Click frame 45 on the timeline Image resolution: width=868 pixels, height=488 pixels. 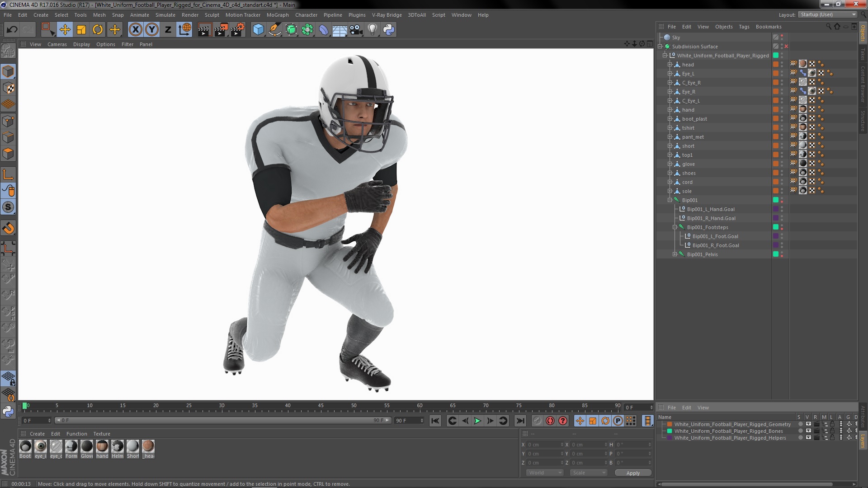click(321, 406)
